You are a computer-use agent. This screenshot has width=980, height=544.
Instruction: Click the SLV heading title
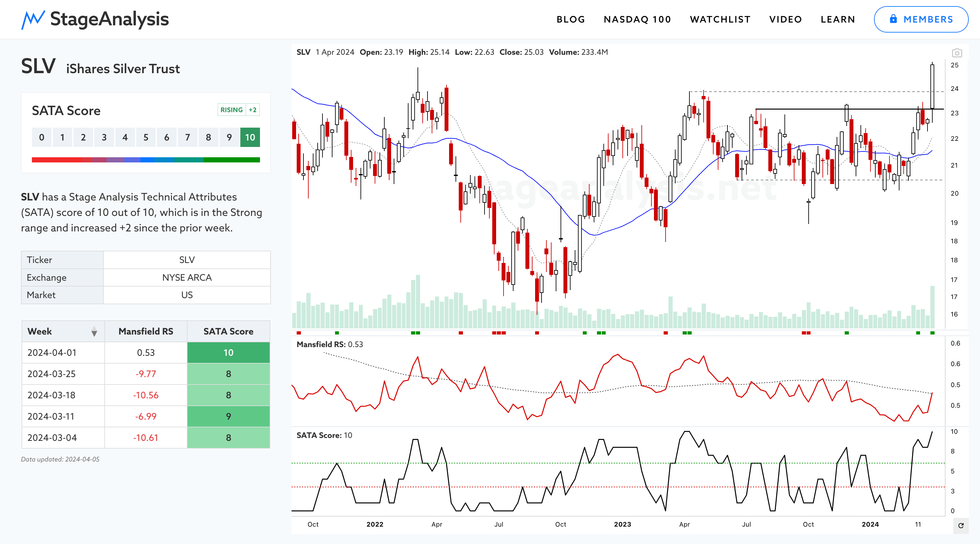coord(38,66)
